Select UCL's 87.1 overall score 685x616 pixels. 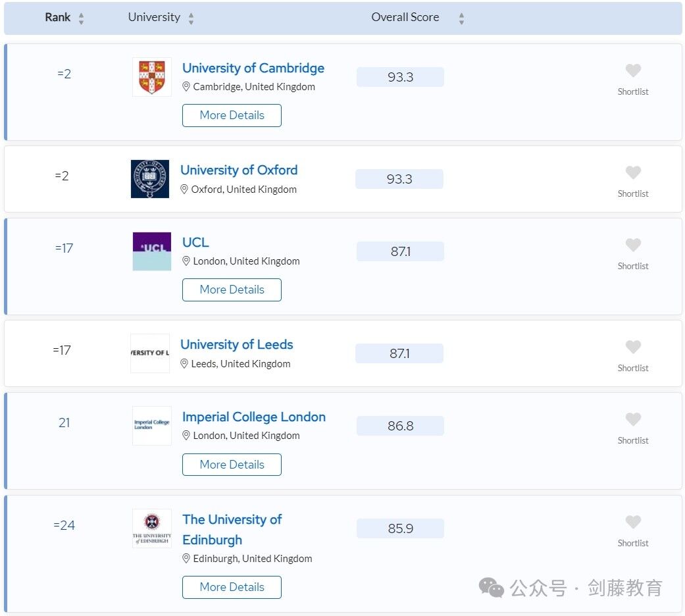click(400, 251)
